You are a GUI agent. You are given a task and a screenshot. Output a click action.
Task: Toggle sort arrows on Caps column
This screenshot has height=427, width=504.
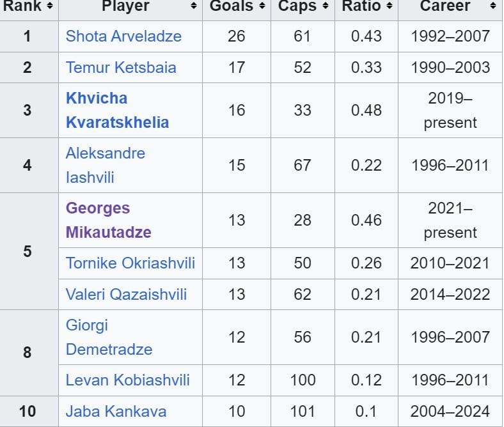pyautogui.click(x=325, y=6)
